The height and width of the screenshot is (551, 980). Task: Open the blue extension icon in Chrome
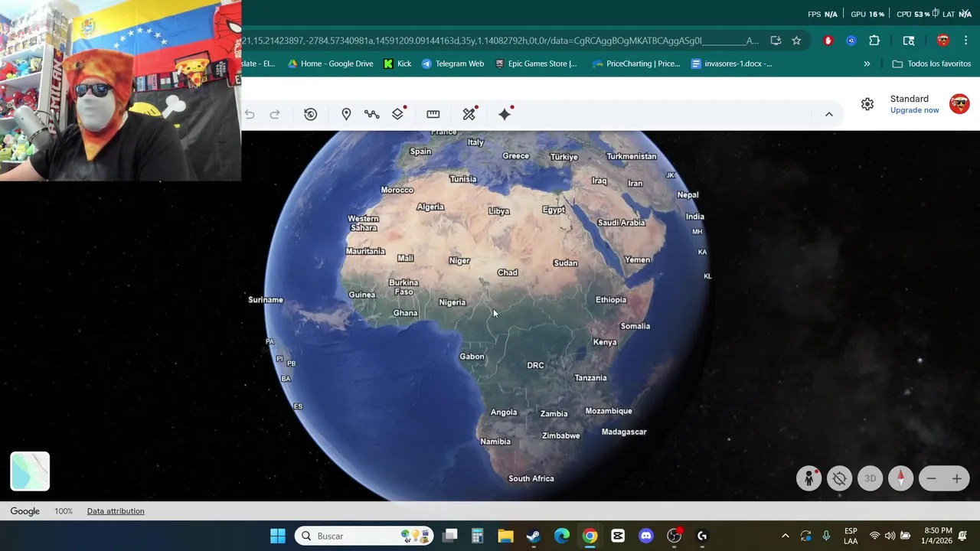pos(851,41)
